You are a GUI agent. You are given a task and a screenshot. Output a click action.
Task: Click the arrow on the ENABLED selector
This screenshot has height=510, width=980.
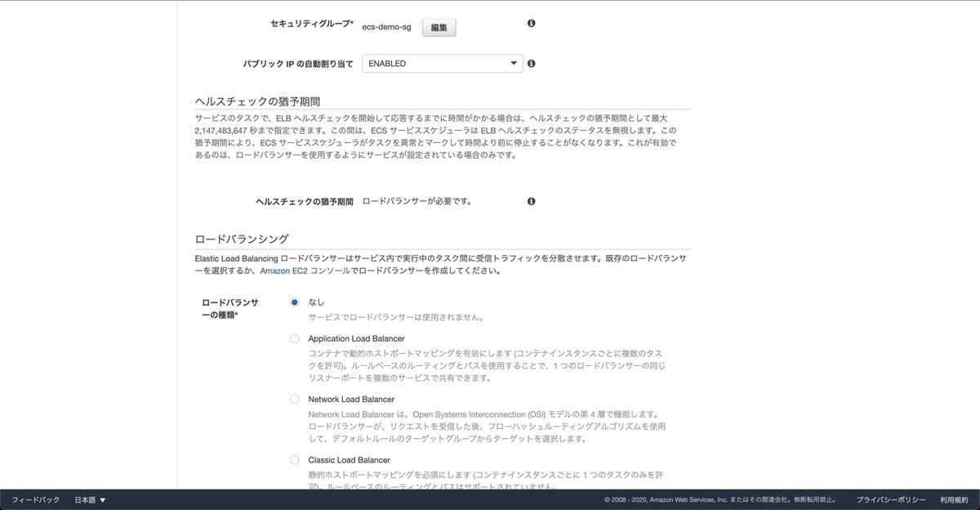coord(514,62)
